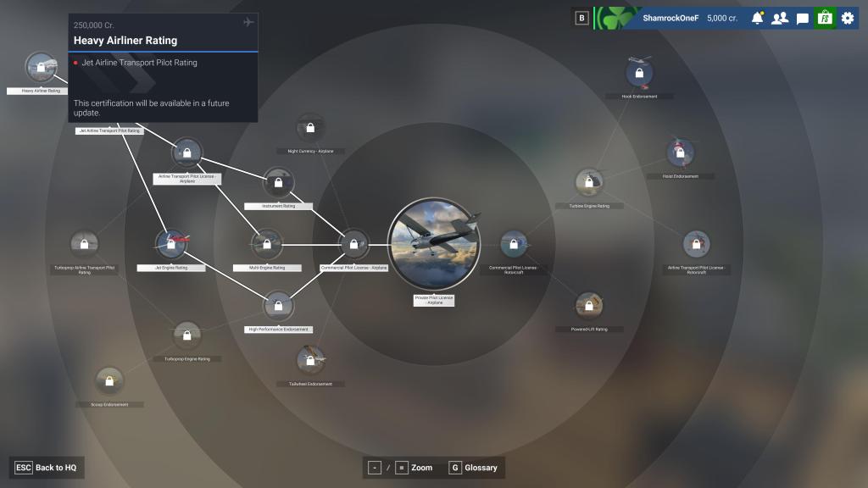
Task: Select the Scoop Endorsement node
Action: point(109,381)
